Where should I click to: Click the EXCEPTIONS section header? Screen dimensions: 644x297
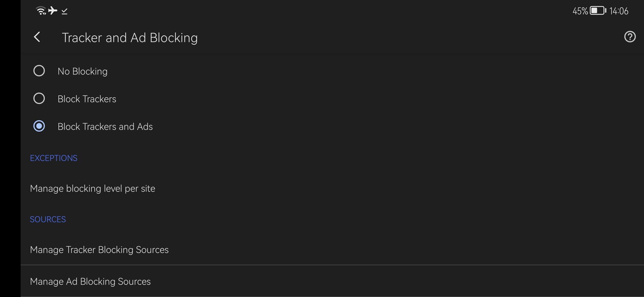pyautogui.click(x=54, y=158)
